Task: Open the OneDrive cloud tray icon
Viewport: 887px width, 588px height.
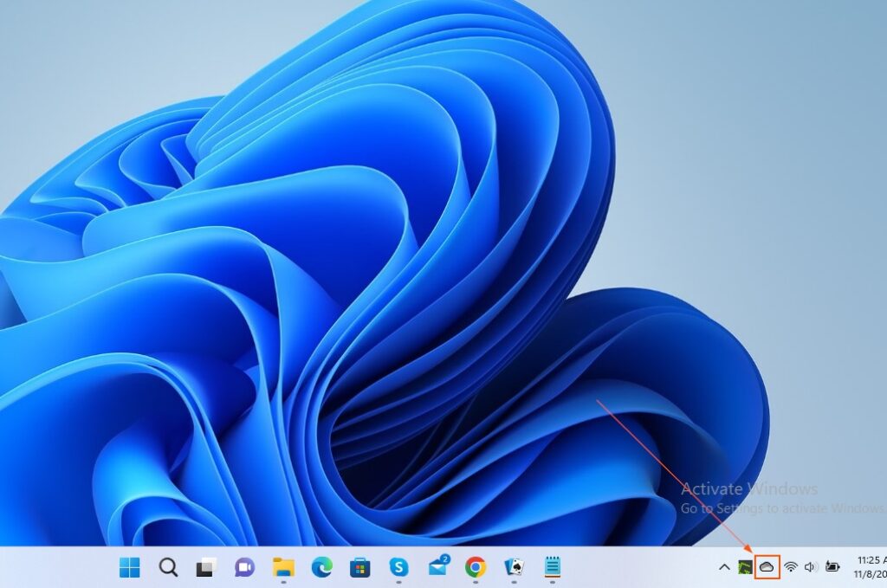Action: pyautogui.click(x=767, y=567)
